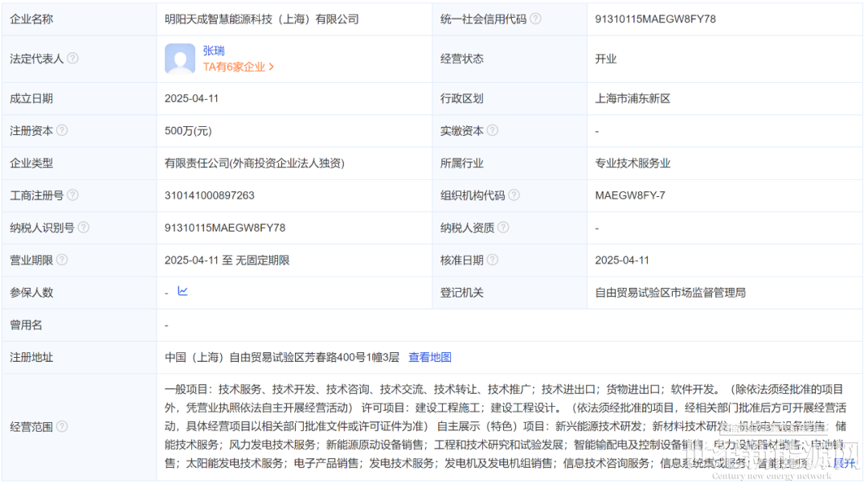Select company type 有限责任公司(外商投资企业法人独资)

pyautogui.click(x=255, y=163)
